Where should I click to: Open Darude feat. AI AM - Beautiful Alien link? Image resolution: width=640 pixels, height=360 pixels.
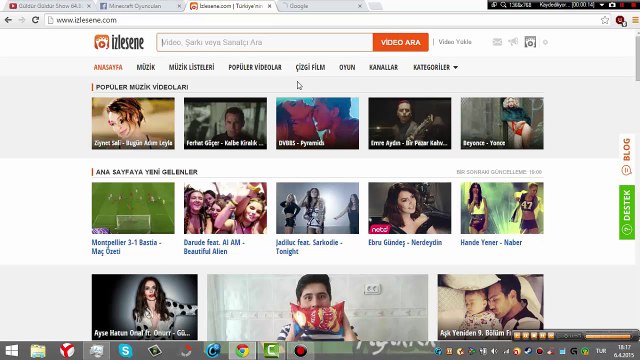pyautogui.click(x=214, y=247)
